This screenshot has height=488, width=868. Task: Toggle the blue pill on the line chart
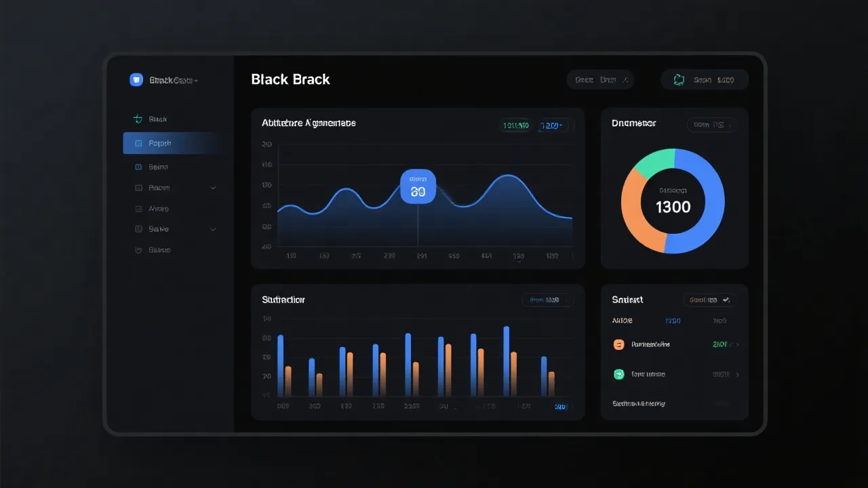coord(554,125)
